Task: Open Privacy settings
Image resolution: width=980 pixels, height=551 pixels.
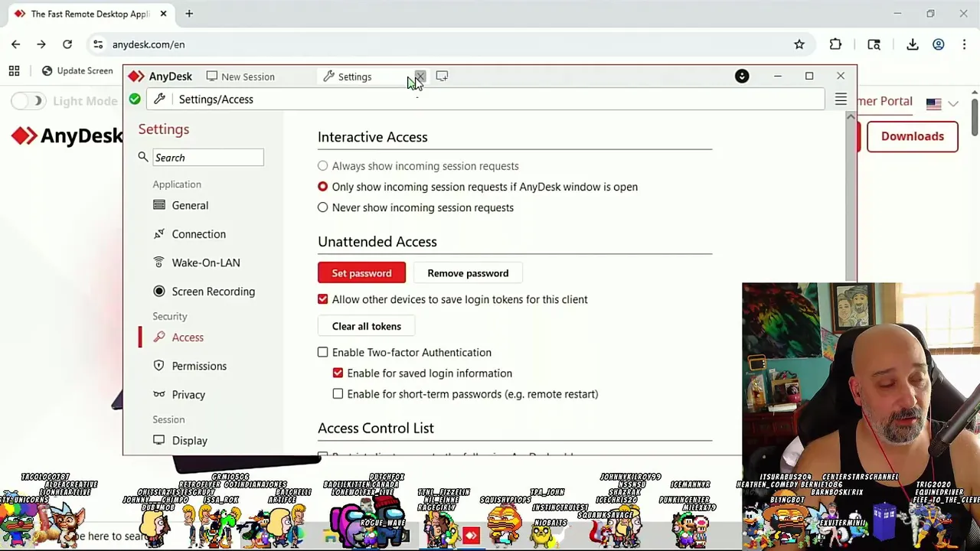Action: tap(188, 395)
